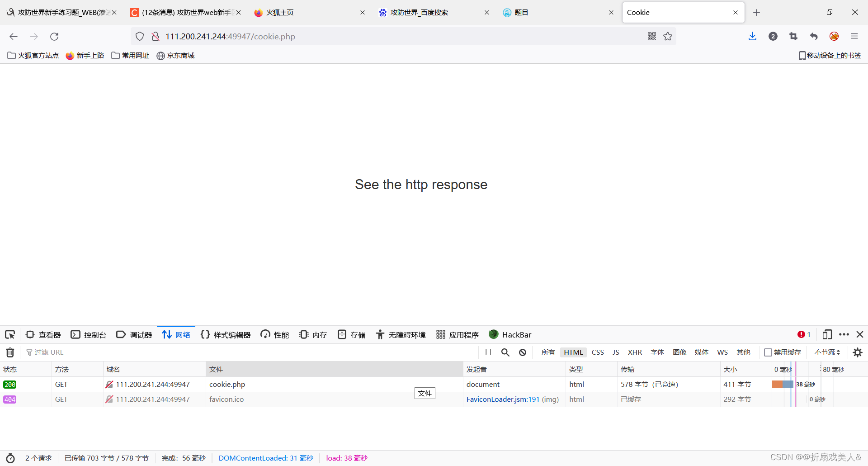Open the 火狐官方站点 bookmark folder
This screenshot has width=868, height=466.
(33, 56)
